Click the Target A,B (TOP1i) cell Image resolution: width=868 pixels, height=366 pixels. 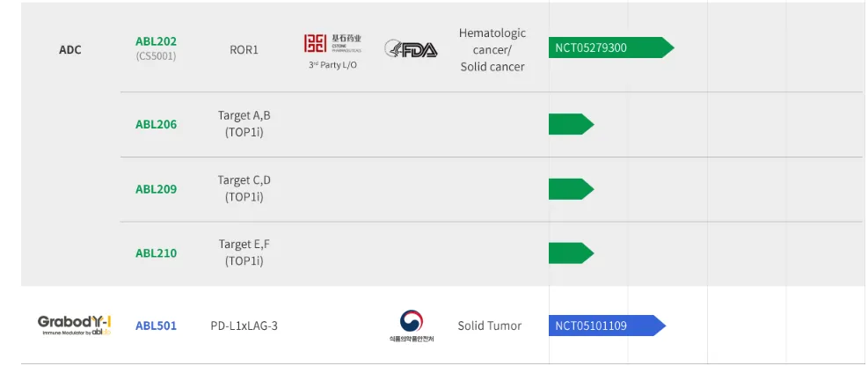244,124
